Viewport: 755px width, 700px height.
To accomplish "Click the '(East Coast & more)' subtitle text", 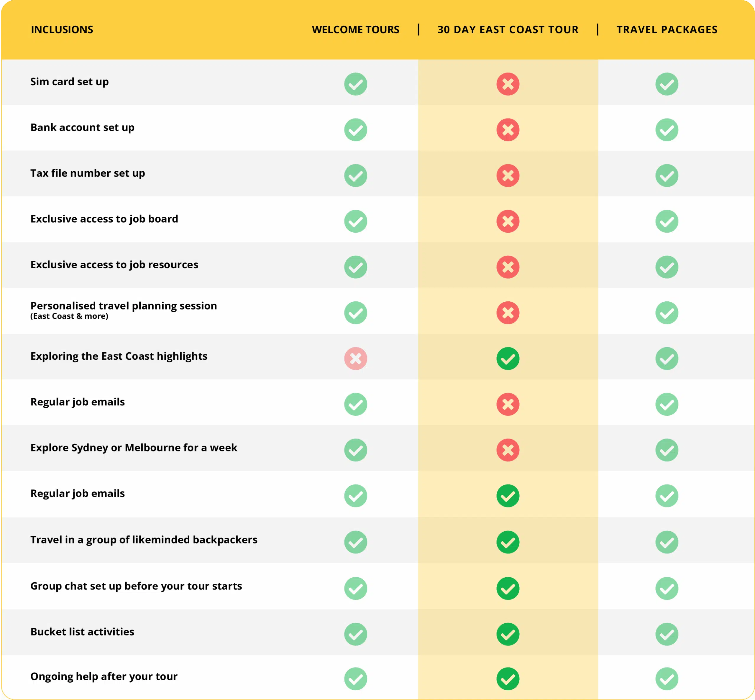I will pyautogui.click(x=69, y=316).
